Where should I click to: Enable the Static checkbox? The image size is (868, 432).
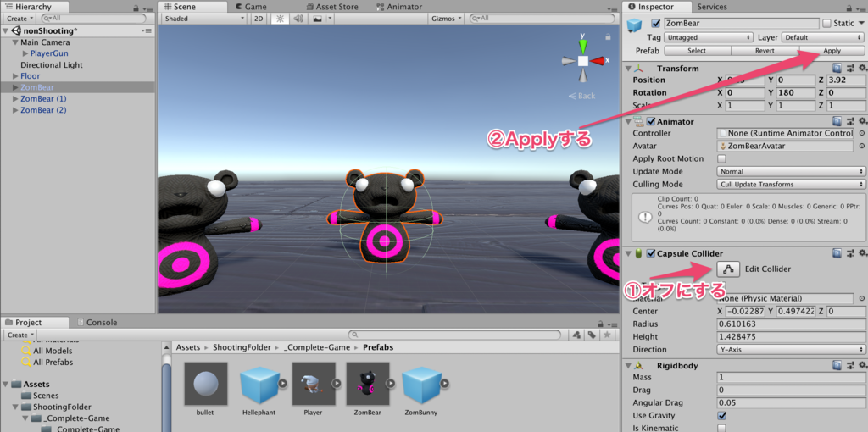pos(826,23)
